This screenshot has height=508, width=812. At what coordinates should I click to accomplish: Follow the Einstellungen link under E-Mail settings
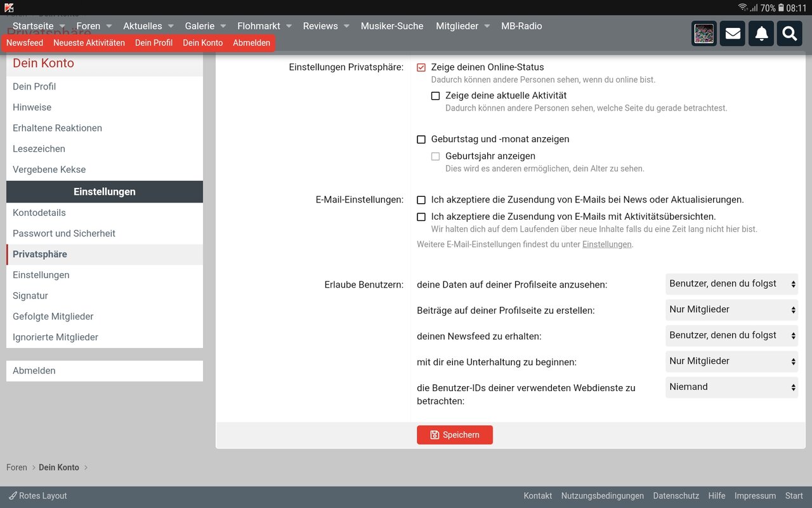606,244
